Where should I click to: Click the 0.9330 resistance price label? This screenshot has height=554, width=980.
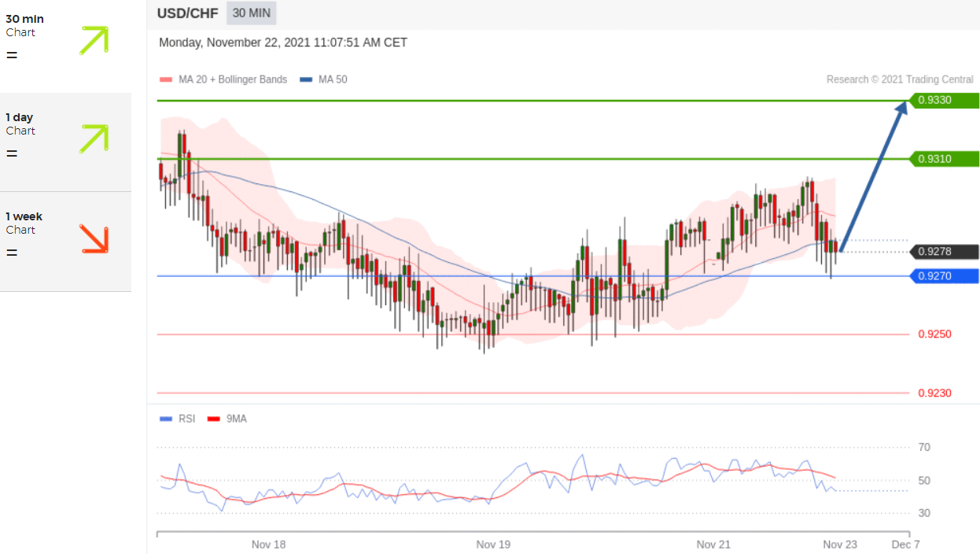point(944,100)
